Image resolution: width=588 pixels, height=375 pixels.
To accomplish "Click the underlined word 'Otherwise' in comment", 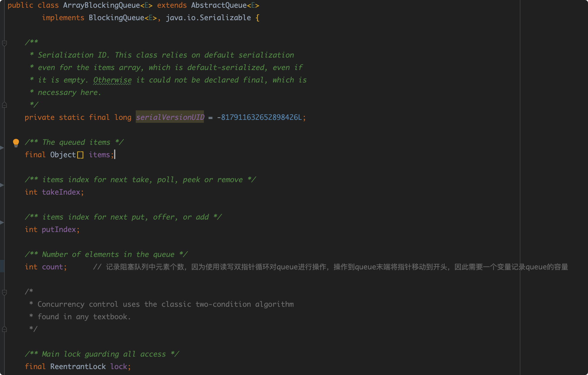I will [x=112, y=80].
